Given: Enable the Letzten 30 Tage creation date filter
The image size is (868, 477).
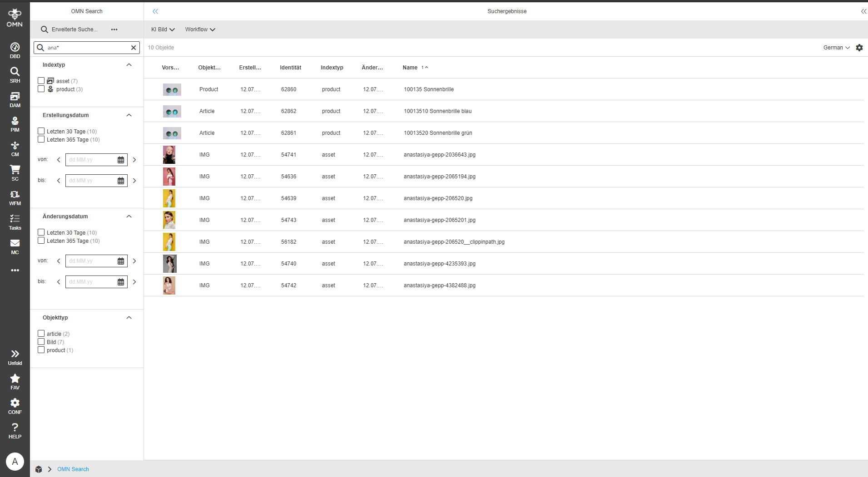Looking at the screenshot, I should [40, 131].
